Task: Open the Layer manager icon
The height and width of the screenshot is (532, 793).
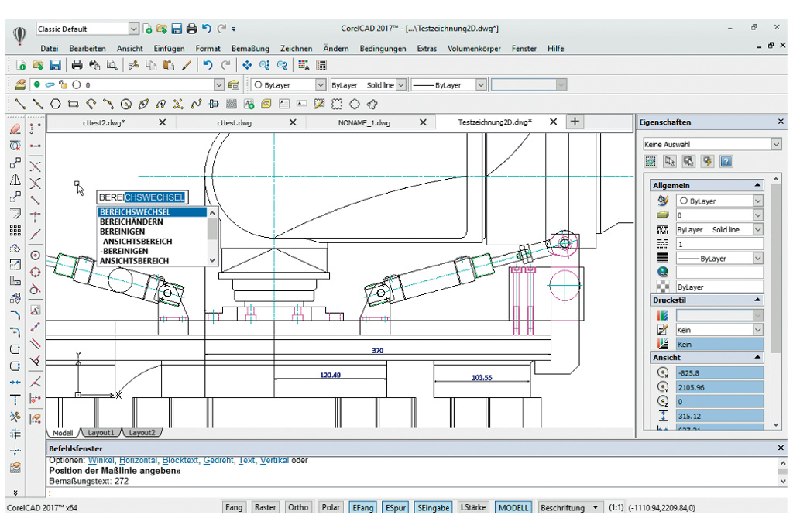Action: 20,84
